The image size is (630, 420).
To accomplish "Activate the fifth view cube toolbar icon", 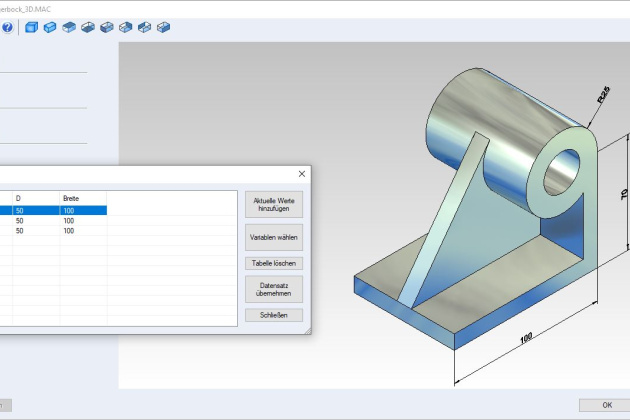I will pyautogui.click(x=107, y=27).
